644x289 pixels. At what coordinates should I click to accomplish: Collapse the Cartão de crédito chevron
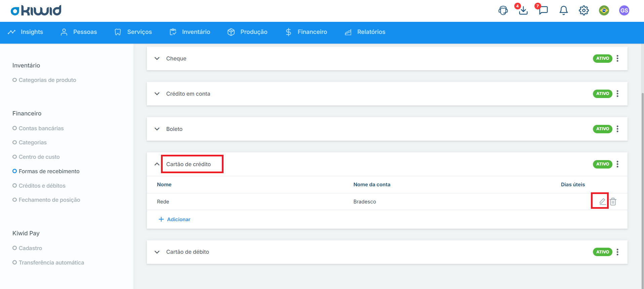157,164
